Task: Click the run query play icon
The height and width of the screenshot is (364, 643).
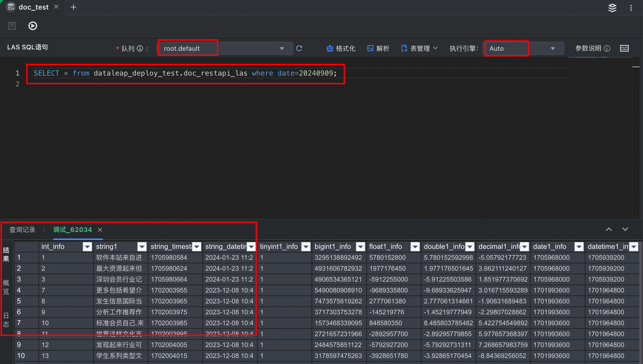Action: tap(33, 26)
